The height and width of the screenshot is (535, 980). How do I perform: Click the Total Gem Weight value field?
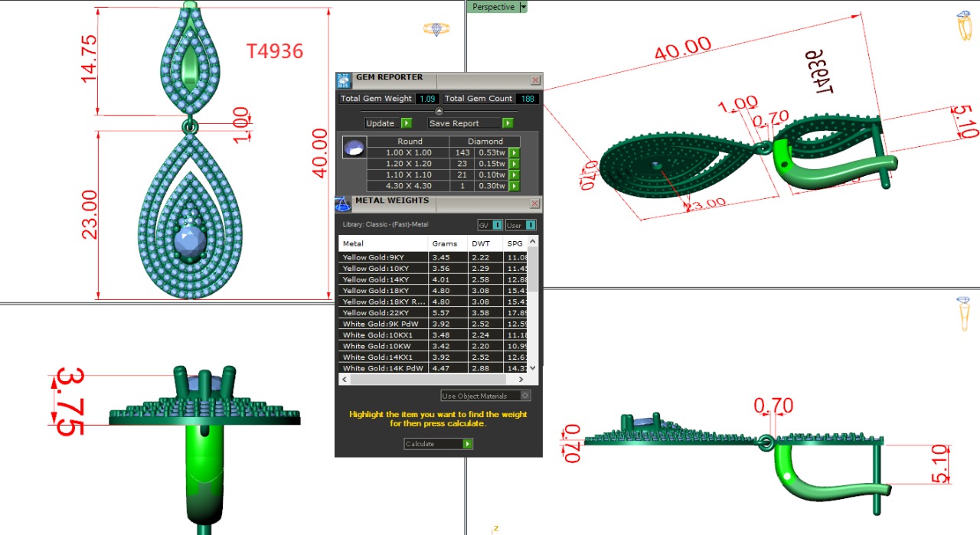(426, 99)
